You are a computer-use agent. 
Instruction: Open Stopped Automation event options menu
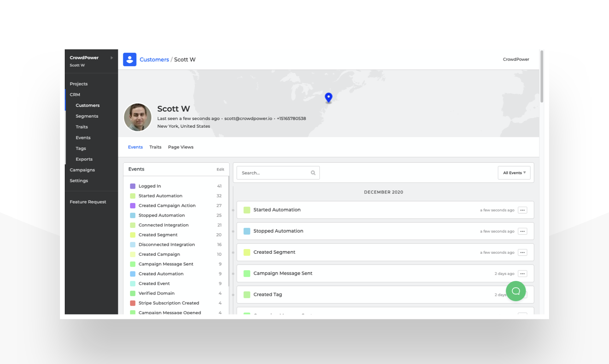[x=523, y=231]
